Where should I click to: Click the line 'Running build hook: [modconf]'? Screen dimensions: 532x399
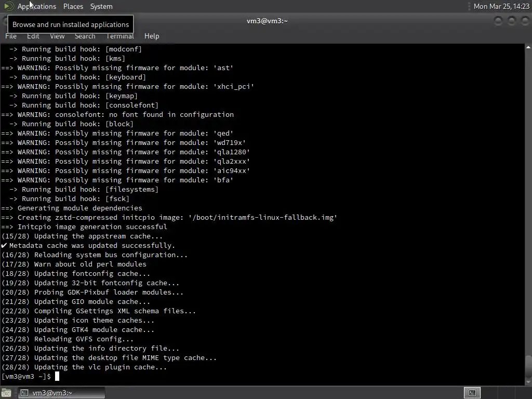pyautogui.click(x=75, y=49)
